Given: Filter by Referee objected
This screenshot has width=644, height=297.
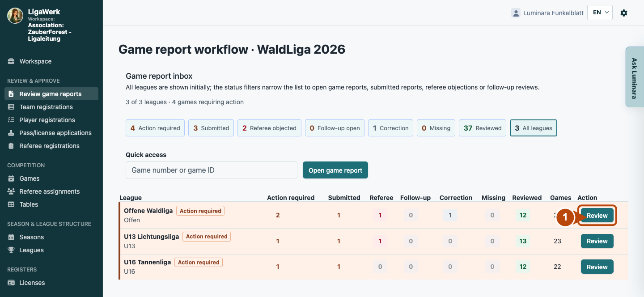Looking at the screenshot, I should point(269,128).
